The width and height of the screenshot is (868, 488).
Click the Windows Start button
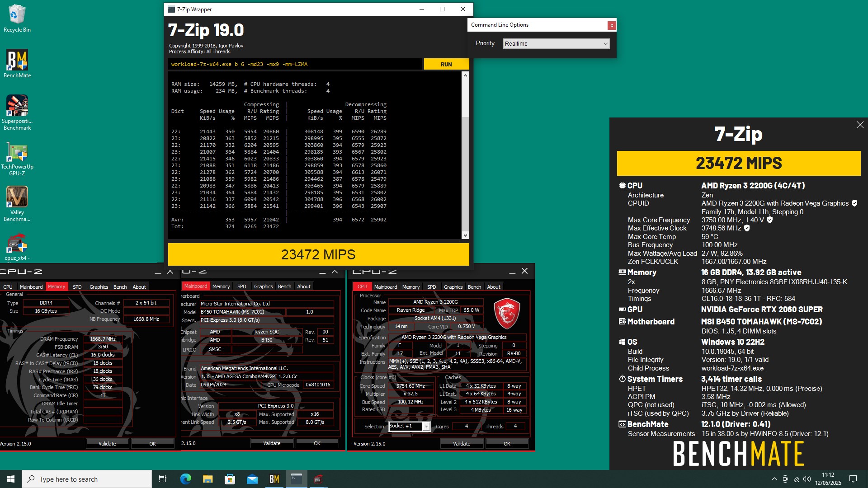tap(11, 479)
